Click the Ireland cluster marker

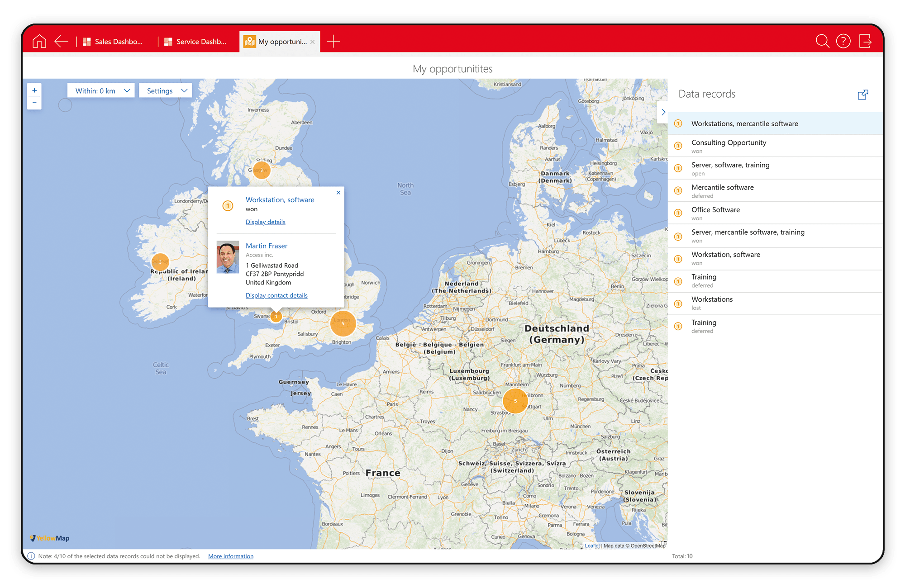click(160, 262)
